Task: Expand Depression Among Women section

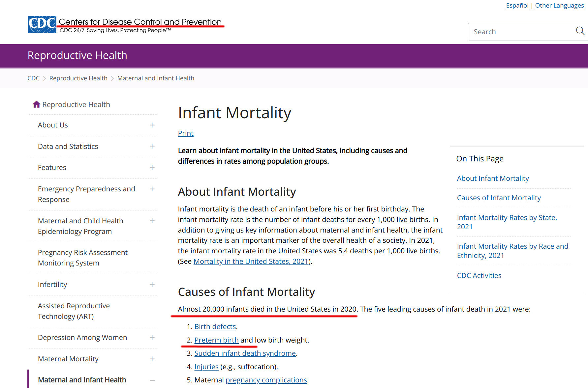Action: (152, 338)
